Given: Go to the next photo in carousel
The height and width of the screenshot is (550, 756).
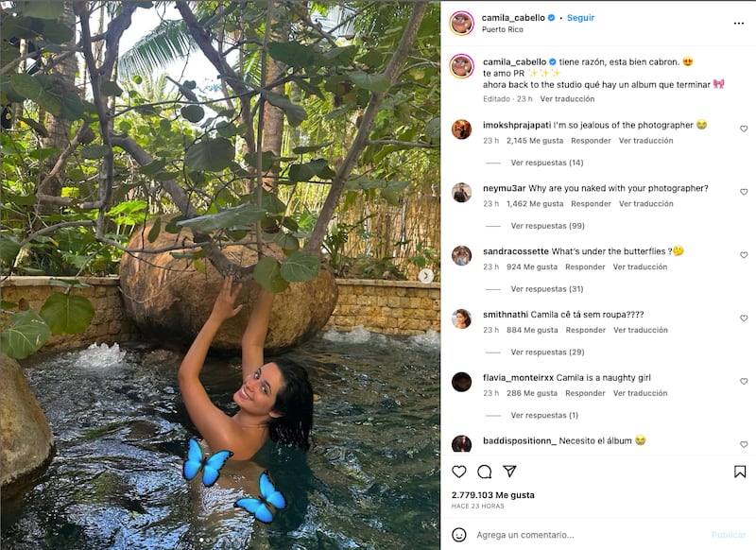Looking at the screenshot, I should (x=426, y=276).
